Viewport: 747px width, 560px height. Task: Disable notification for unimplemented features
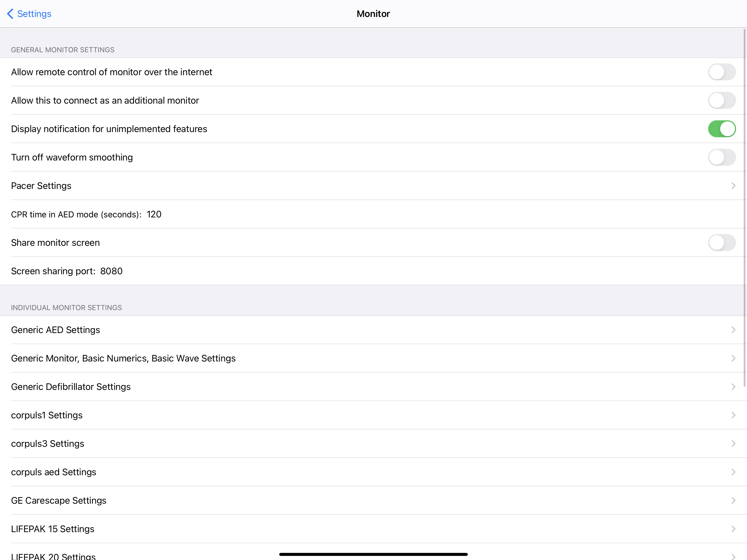click(x=721, y=129)
